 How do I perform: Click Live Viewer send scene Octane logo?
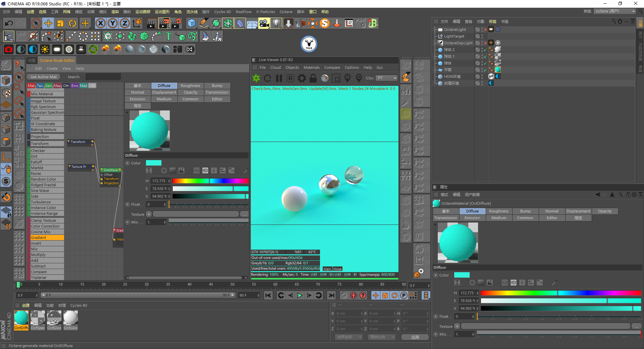click(x=256, y=78)
